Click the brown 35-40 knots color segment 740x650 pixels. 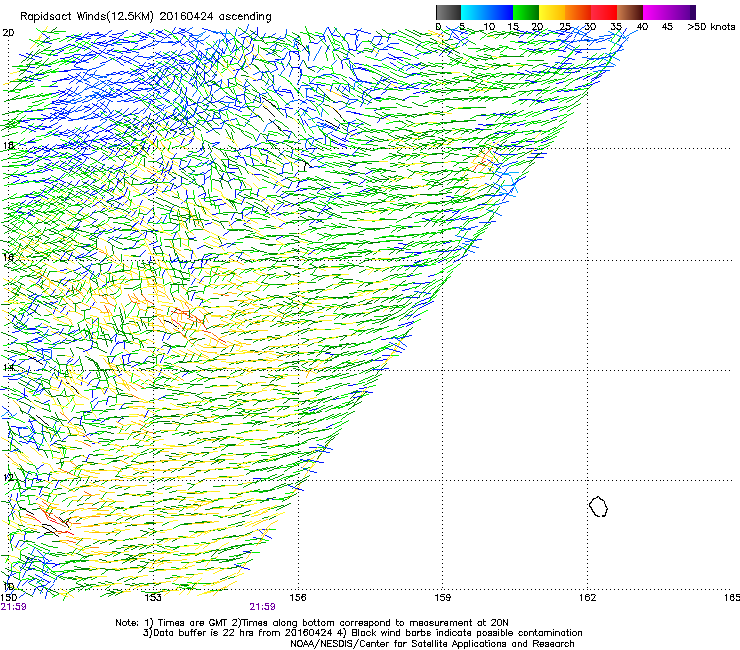pyautogui.click(x=630, y=12)
